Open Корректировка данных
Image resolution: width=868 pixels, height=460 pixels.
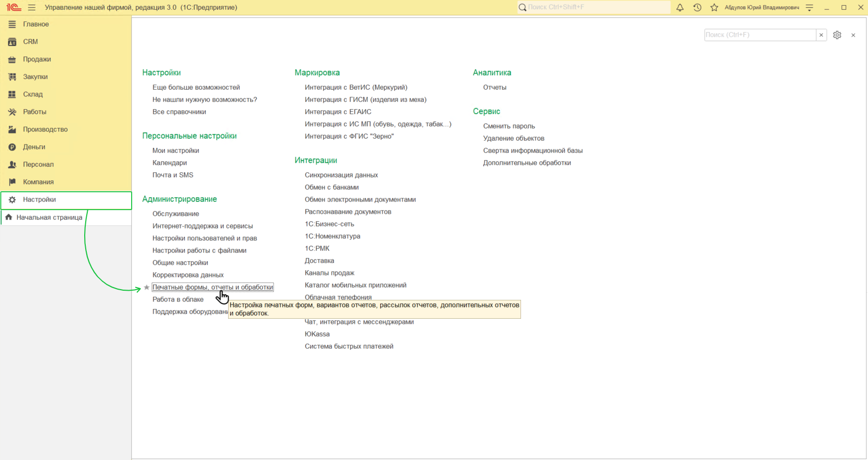[x=188, y=275]
